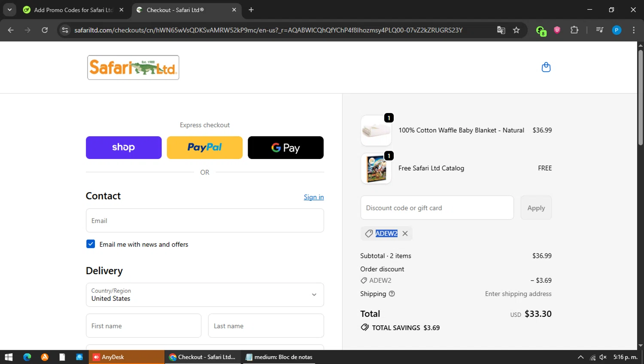Focus the Discount code or gift card field
Viewport: 644px width, 364px height.
point(437,208)
